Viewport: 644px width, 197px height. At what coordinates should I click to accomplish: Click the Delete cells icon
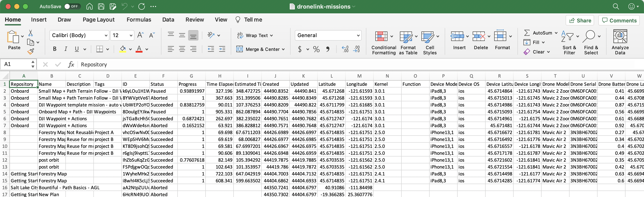tap(479, 37)
